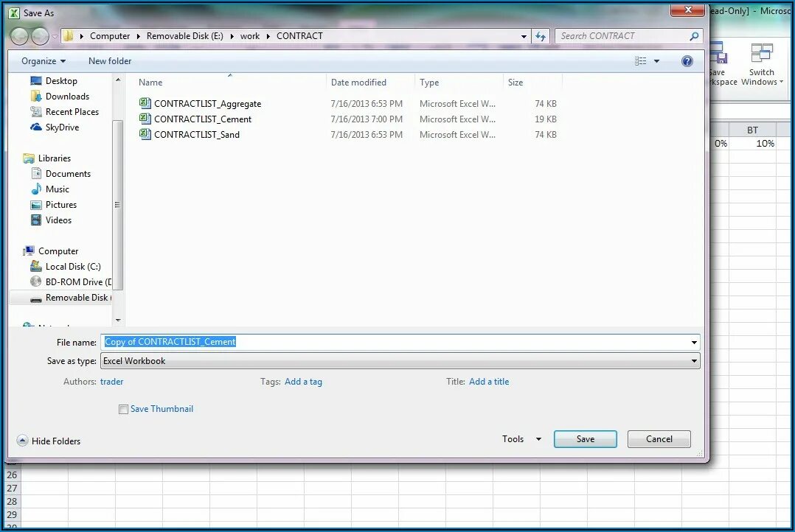Click the SkyDrive cloud icon
795x532 pixels.
click(36, 127)
